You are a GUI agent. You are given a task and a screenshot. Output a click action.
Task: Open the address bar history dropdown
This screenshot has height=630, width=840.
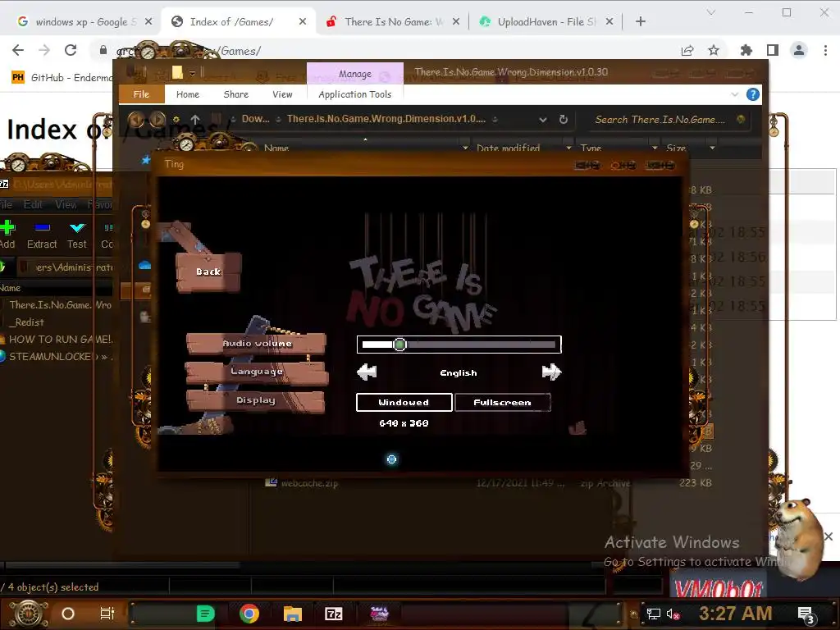(543, 120)
